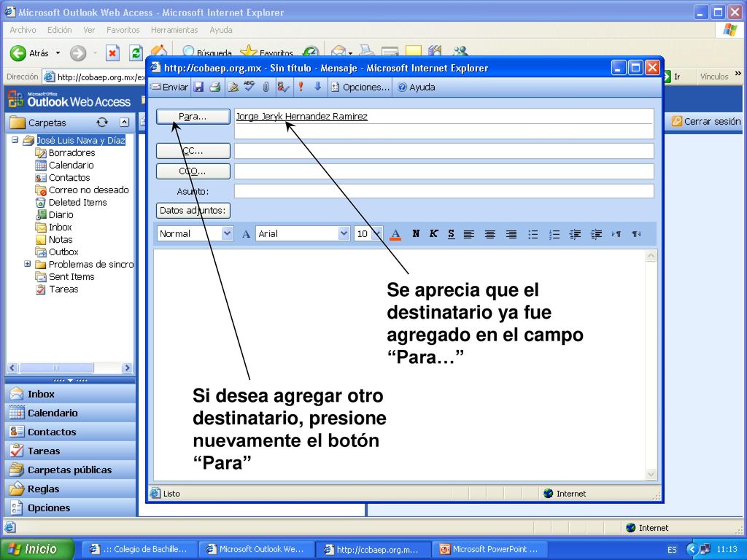Set right-to-left text direction
Image resolution: width=747 pixels, height=560 pixels.
(636, 234)
